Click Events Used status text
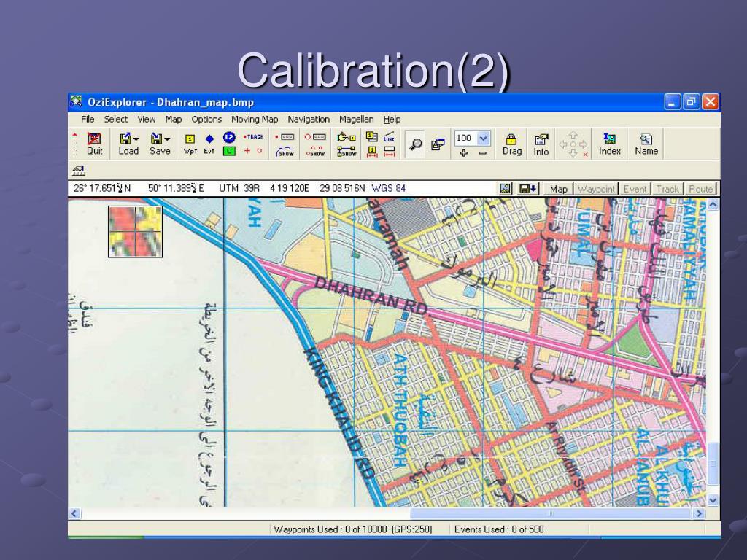The image size is (747, 560). tap(499, 529)
